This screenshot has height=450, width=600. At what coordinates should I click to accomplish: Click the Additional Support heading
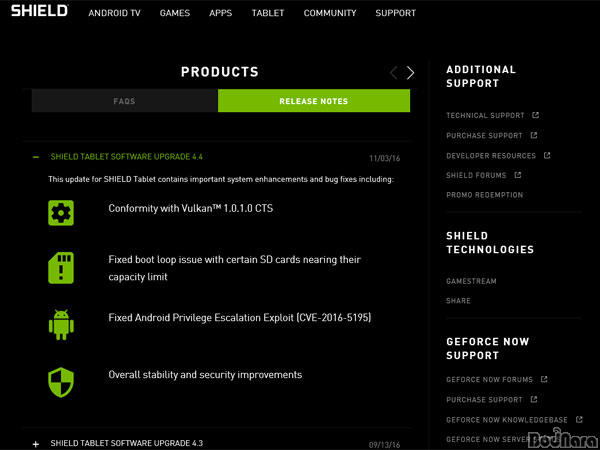click(481, 77)
